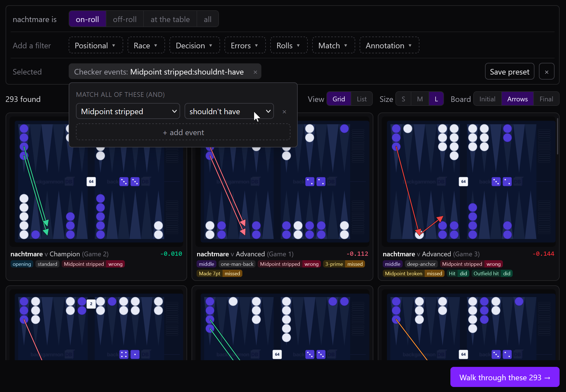This screenshot has height=392, width=566.
Task: Switch to off-roll filter
Action: point(125,19)
